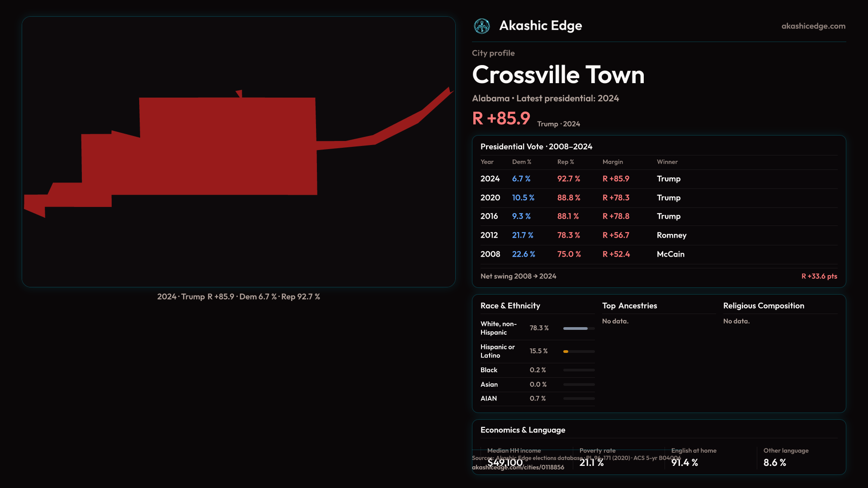Click the 2016 margin R +78.8
Image resolution: width=868 pixels, height=488 pixels.
tap(615, 216)
